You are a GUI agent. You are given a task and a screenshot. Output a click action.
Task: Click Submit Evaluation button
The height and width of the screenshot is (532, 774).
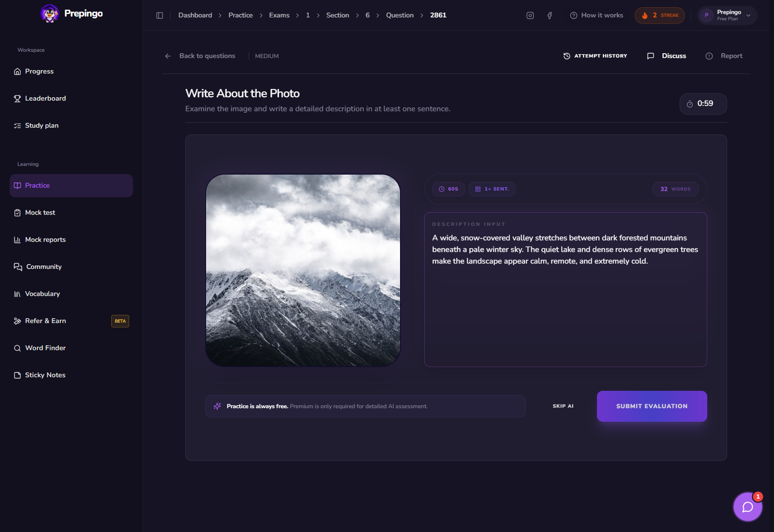tap(652, 406)
